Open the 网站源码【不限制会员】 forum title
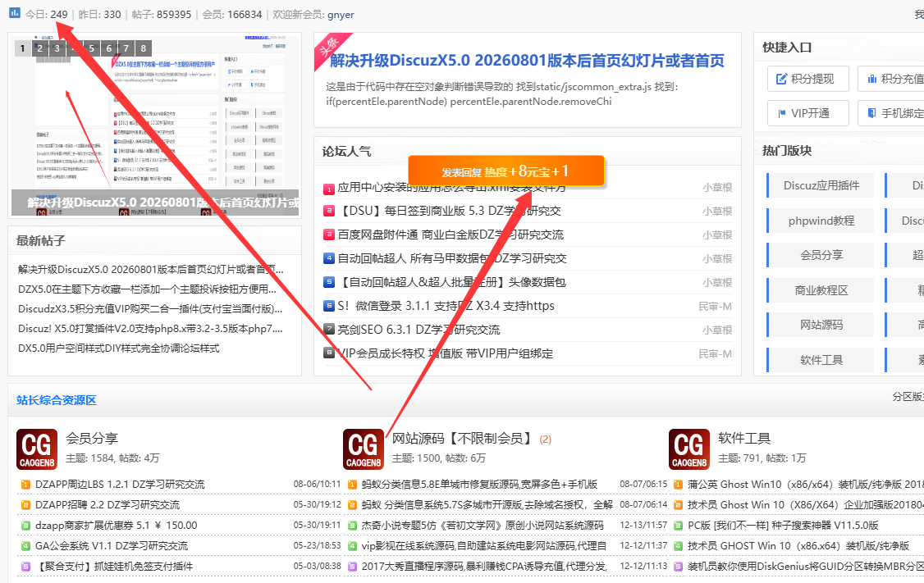This screenshot has width=924, height=583. coord(462,439)
